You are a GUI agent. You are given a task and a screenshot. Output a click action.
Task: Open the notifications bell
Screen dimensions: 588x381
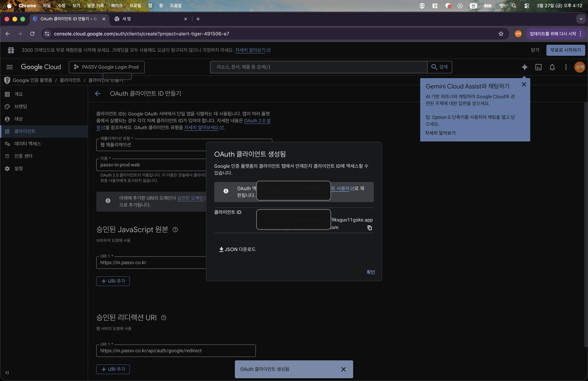(552, 67)
